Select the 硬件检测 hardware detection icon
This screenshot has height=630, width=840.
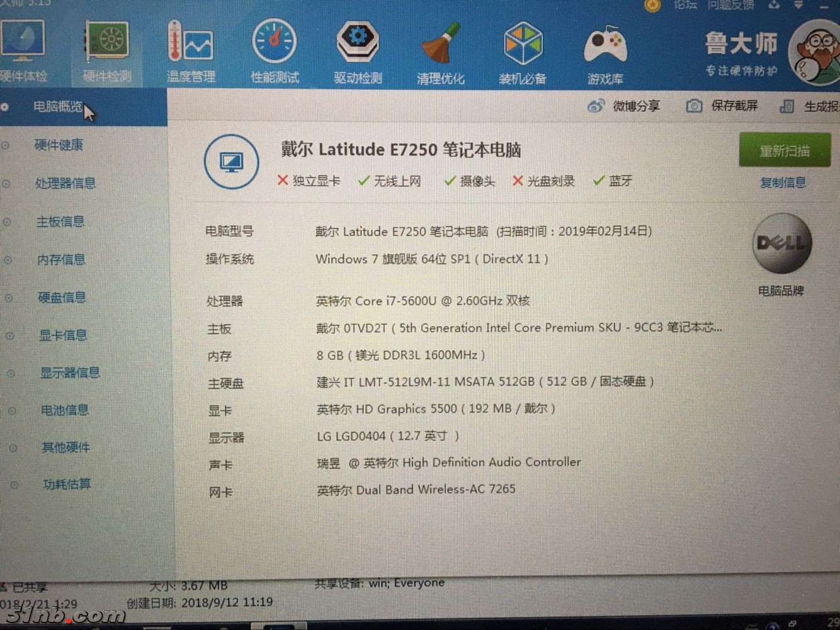[x=107, y=45]
